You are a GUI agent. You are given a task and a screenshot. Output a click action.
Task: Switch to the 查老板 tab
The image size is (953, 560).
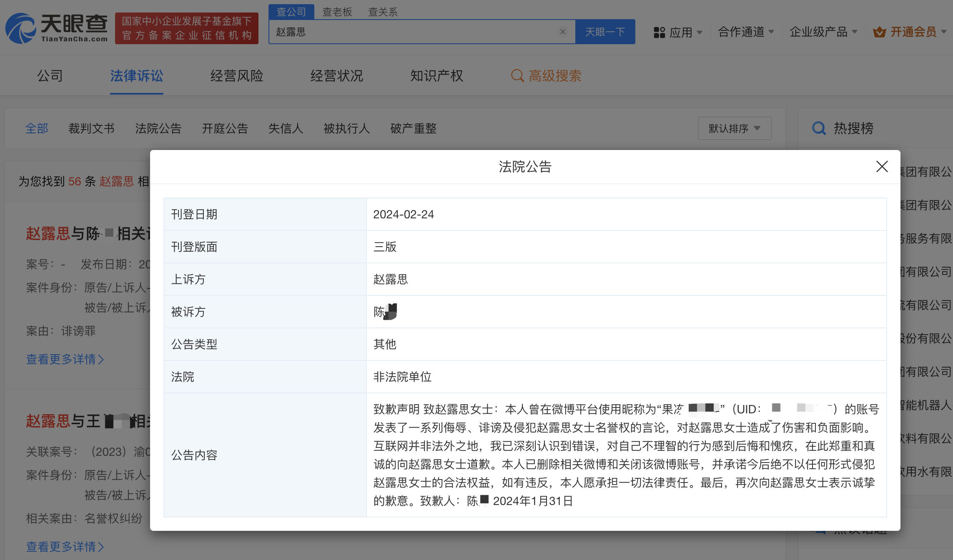[337, 12]
